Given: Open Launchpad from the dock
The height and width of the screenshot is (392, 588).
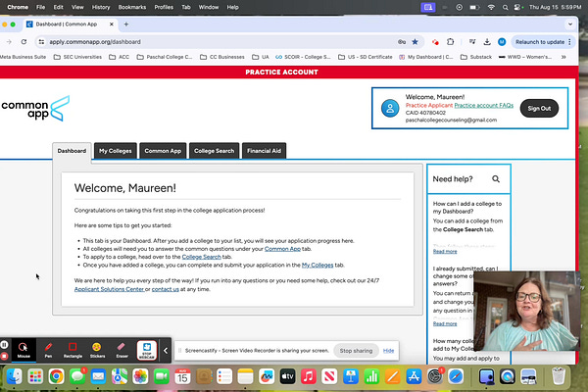Looking at the screenshot, I should (x=35, y=376).
